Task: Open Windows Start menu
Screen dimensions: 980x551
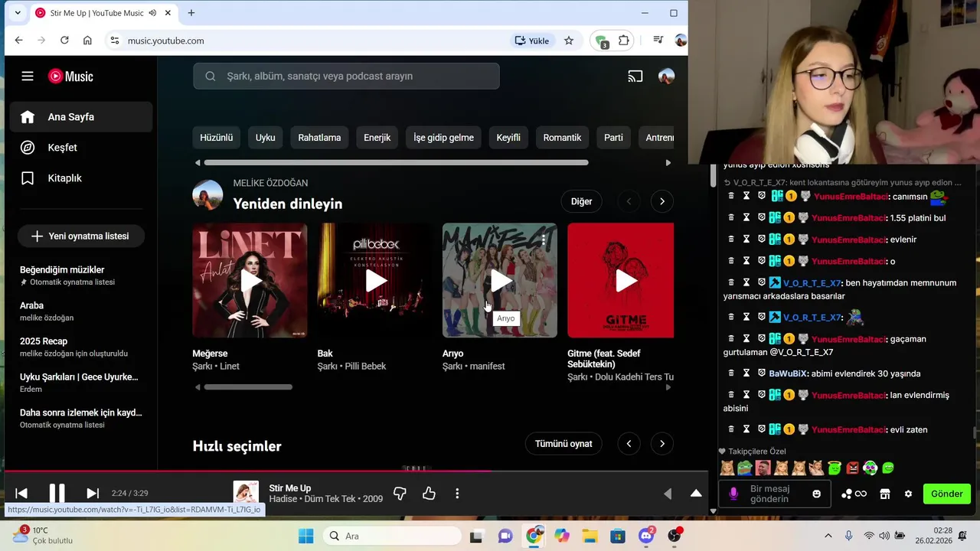Action: pos(305,536)
